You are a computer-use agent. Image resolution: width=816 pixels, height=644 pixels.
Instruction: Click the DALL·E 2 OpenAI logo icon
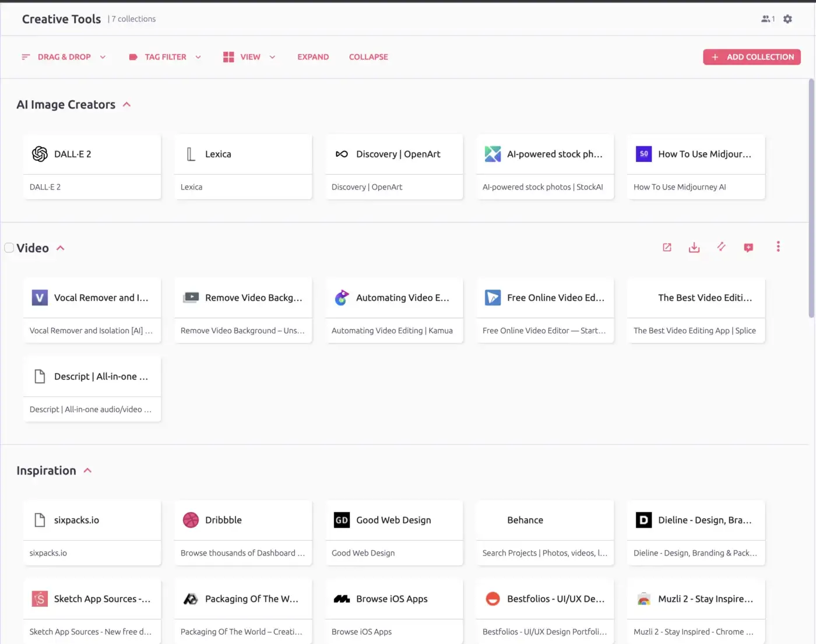(x=40, y=154)
